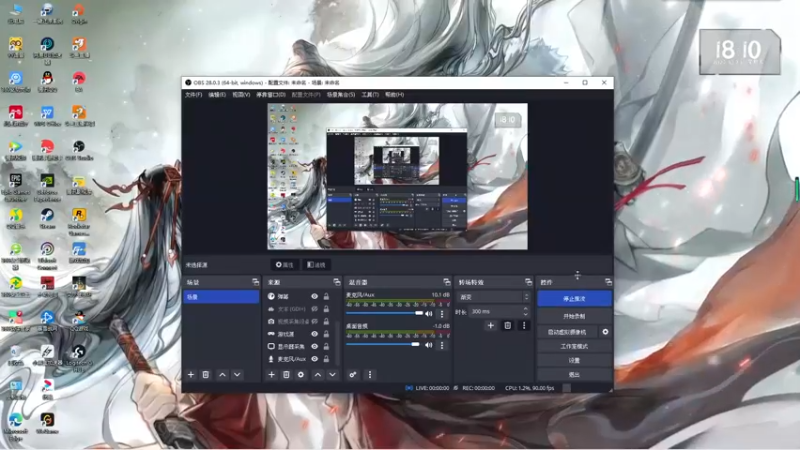
Task: Delete the selected source with the trash icon
Action: 286,374
